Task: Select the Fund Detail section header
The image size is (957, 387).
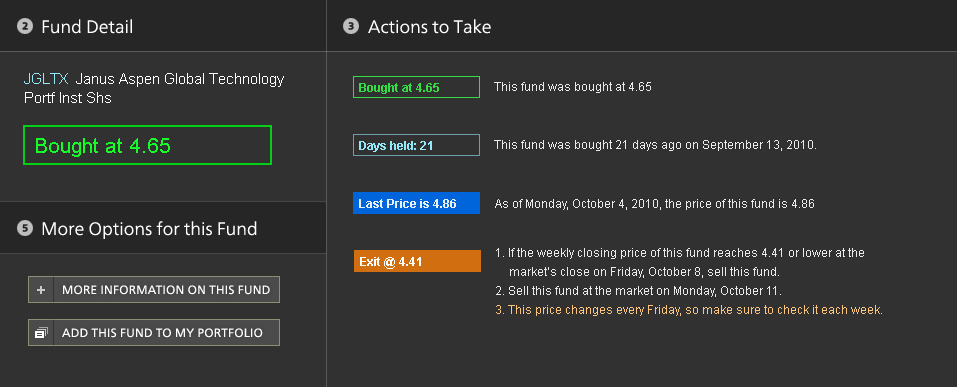Action: 87,27
